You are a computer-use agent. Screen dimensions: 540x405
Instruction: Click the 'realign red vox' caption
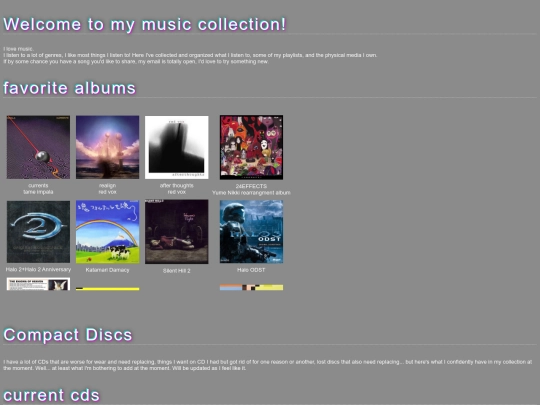107,189
